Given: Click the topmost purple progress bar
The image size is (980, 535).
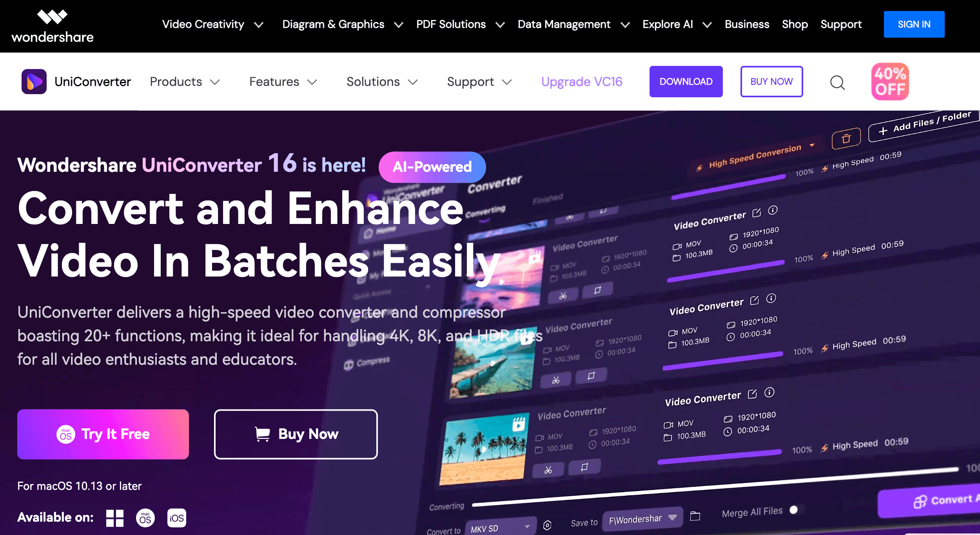Looking at the screenshot, I should click(x=729, y=187).
